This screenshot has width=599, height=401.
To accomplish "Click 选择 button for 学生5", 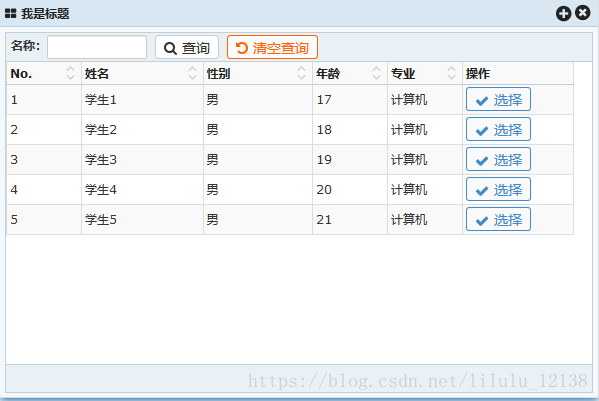I will point(498,219).
